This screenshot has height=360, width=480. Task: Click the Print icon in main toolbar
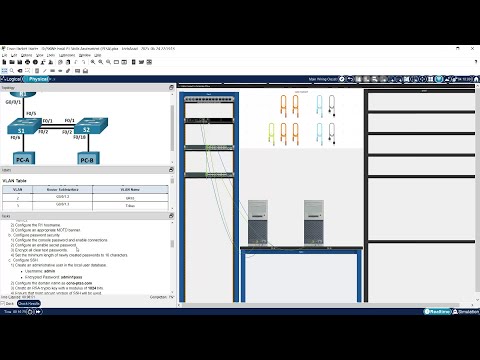coord(28,62)
